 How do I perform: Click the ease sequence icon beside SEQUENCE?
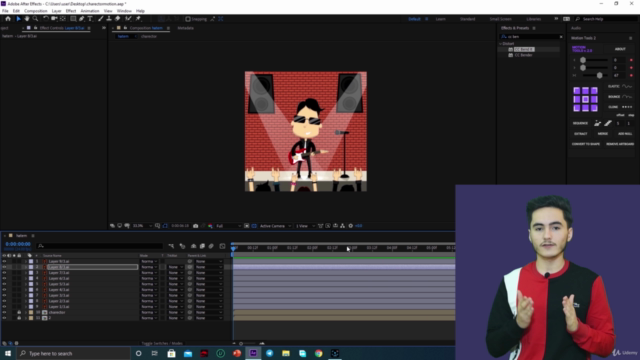[597, 123]
